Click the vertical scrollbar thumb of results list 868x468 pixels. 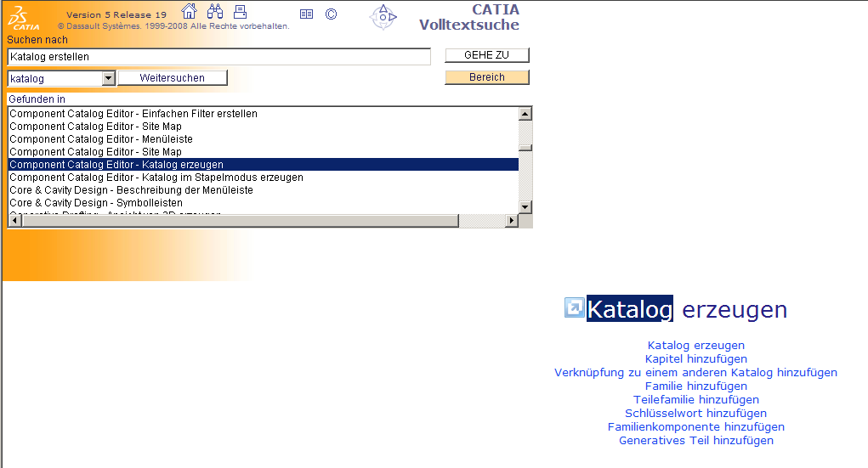[x=525, y=148]
